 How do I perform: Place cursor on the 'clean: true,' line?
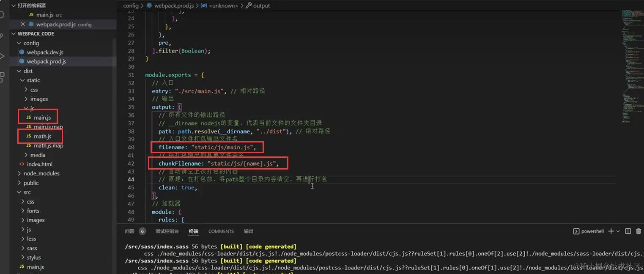click(x=178, y=188)
